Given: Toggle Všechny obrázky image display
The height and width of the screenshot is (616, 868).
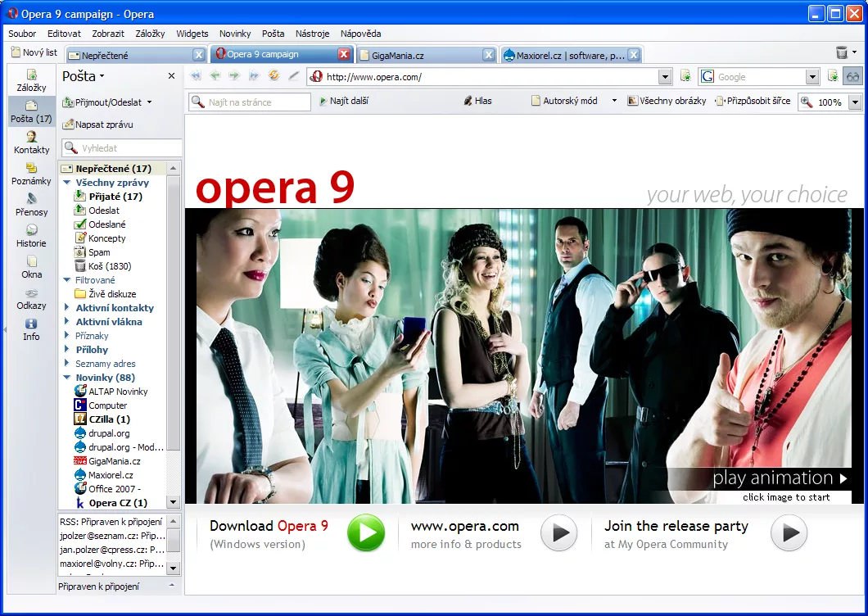Looking at the screenshot, I should [667, 101].
